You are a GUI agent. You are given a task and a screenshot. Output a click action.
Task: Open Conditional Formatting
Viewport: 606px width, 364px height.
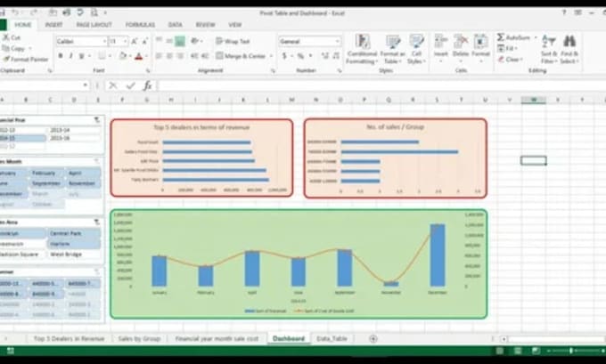click(362, 50)
